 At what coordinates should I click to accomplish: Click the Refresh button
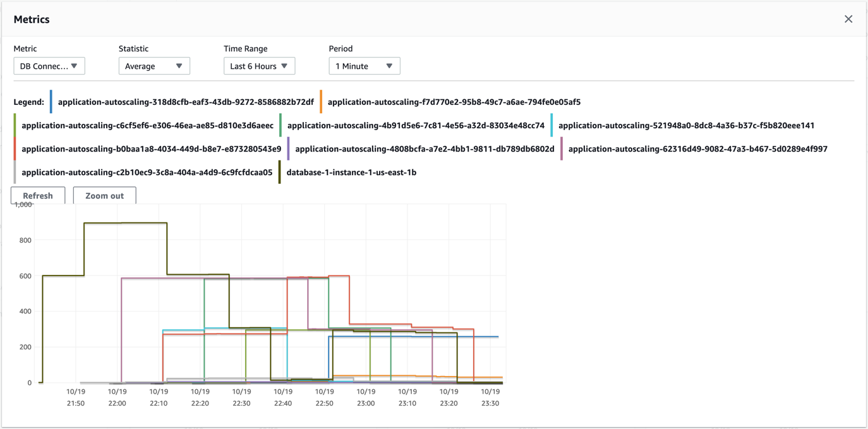coord(38,195)
